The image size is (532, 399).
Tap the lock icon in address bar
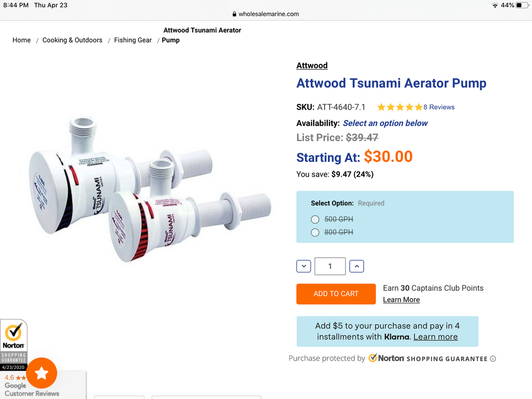coord(234,14)
